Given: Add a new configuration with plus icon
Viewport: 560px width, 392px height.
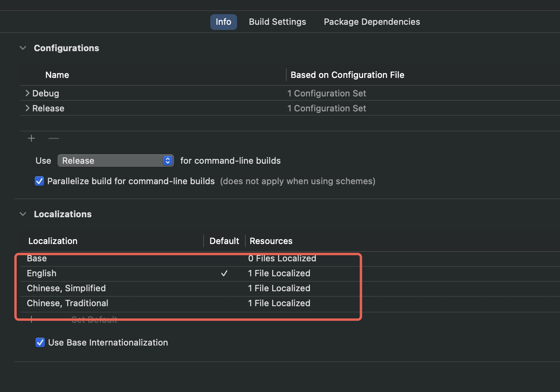Looking at the screenshot, I should [32, 139].
